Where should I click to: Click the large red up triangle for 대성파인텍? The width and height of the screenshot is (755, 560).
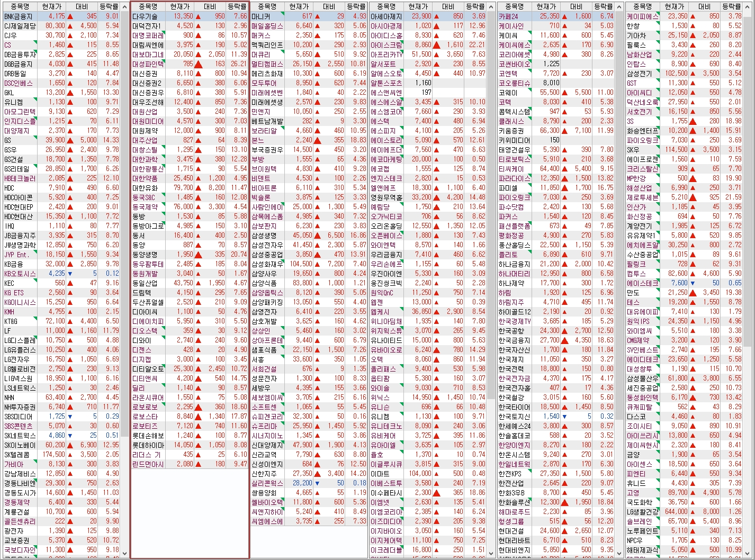click(199, 64)
